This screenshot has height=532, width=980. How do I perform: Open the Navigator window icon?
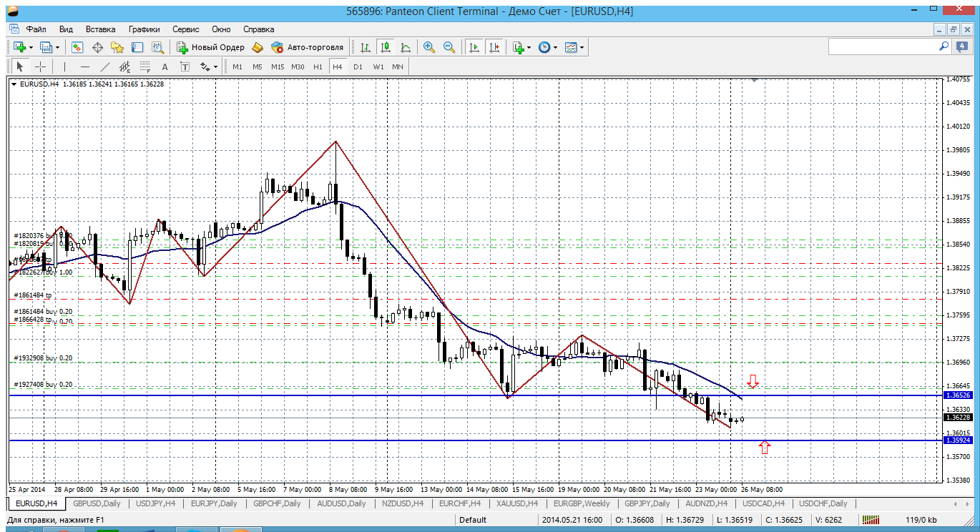point(117,47)
